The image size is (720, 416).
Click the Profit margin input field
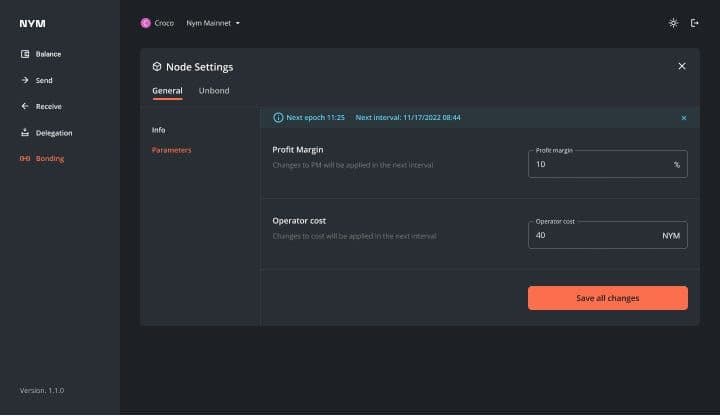[x=600, y=164]
